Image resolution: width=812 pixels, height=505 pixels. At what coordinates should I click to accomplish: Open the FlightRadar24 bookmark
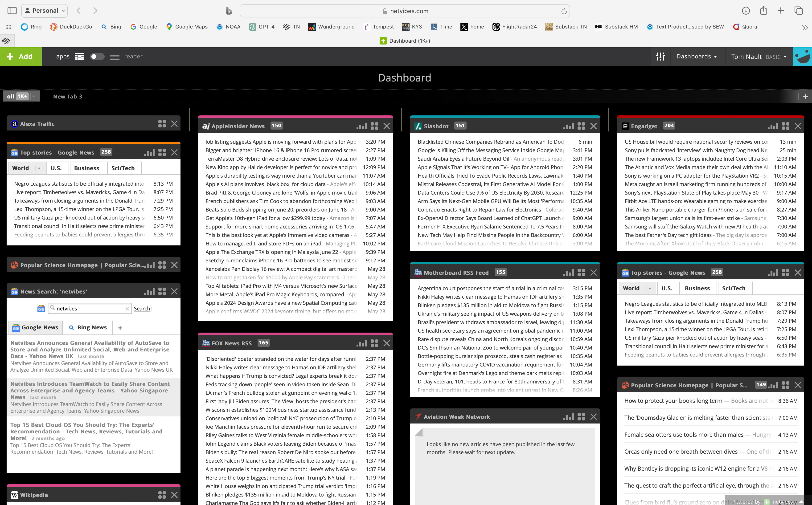pos(514,27)
